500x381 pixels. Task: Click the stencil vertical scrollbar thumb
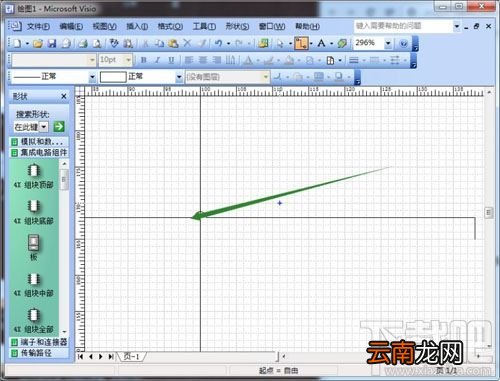[64, 179]
